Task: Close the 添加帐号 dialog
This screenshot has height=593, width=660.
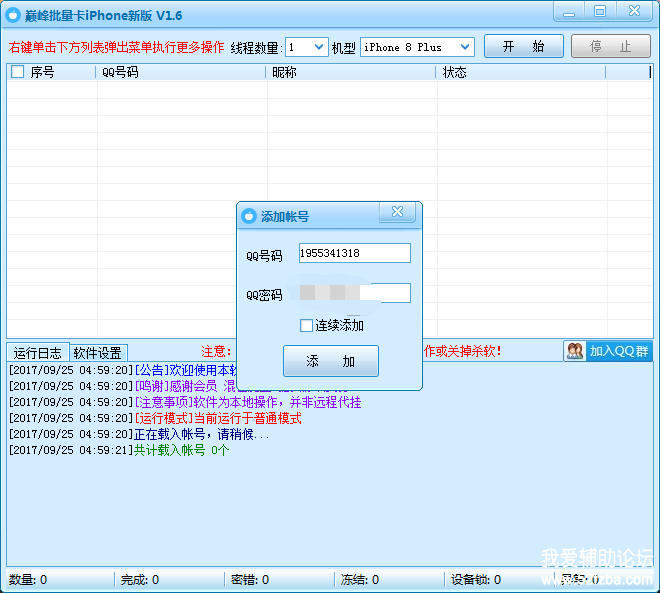Action: click(397, 212)
